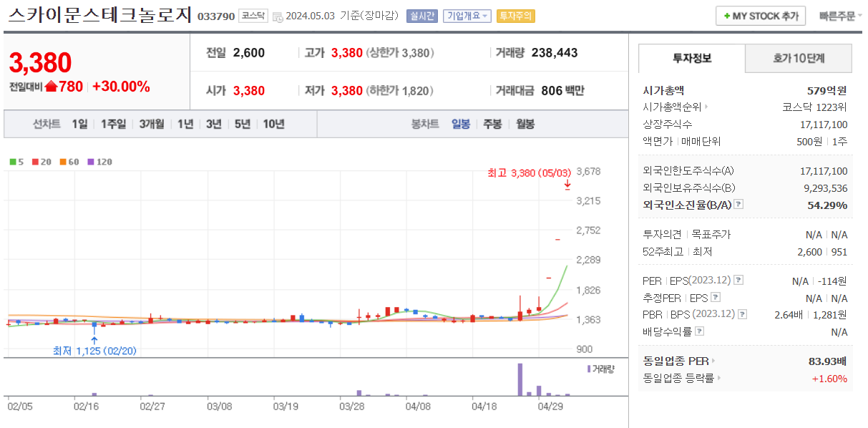Open help icon next to PER|EPS(2023.12)
This screenshot has width=868, height=428.
(x=738, y=281)
